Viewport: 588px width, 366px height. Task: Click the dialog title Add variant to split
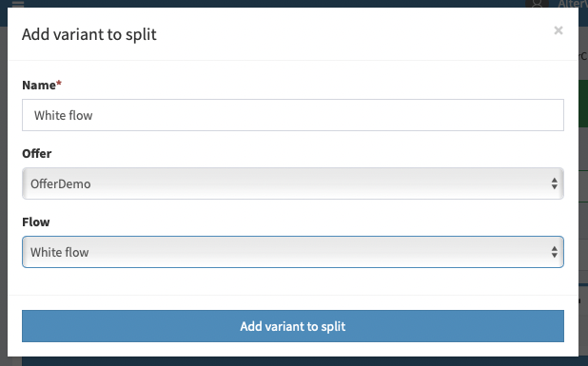(x=89, y=34)
